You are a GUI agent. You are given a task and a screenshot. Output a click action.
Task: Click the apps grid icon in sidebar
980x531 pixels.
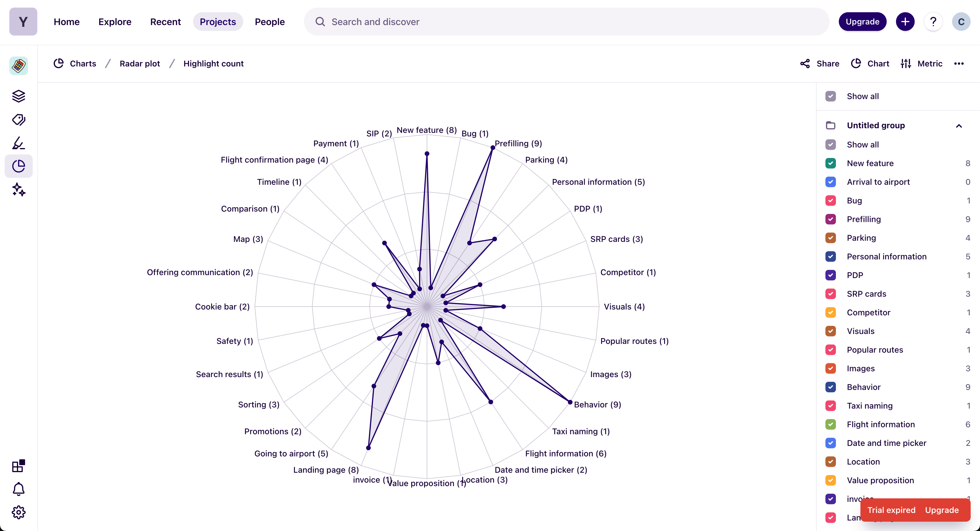tap(18, 466)
